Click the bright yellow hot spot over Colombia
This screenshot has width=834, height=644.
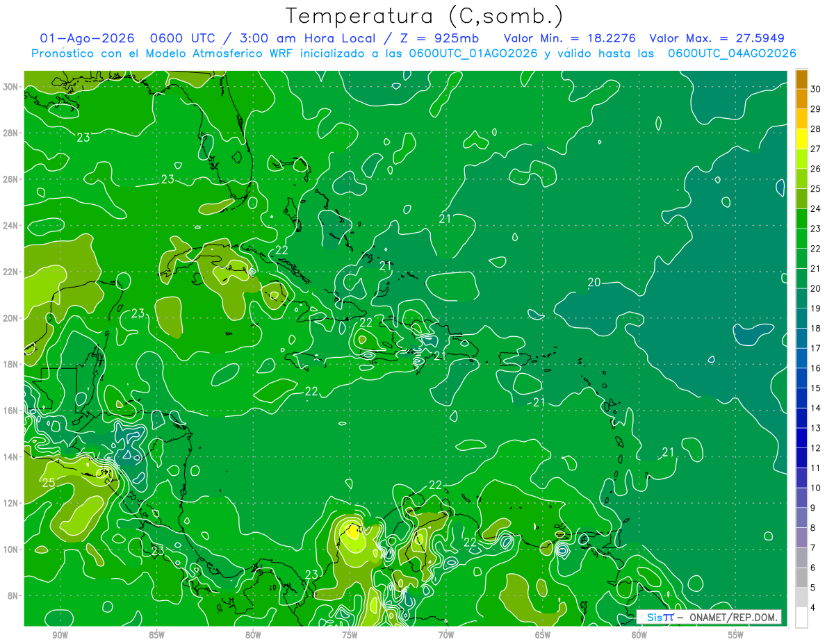tap(352, 532)
